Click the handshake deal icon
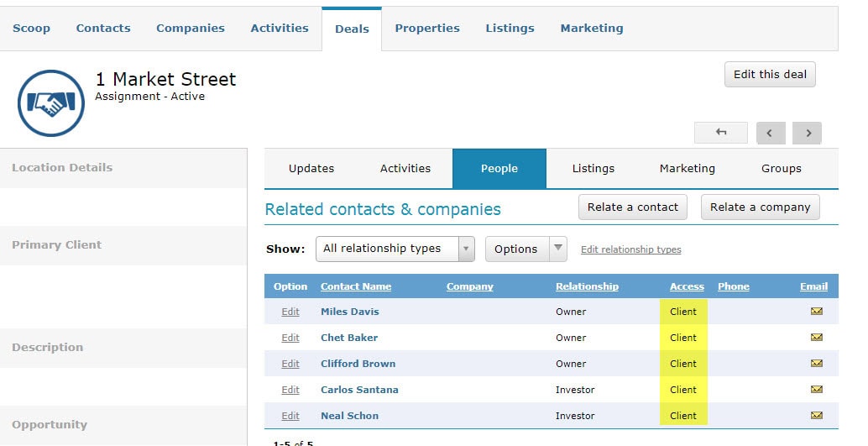 coord(51,103)
